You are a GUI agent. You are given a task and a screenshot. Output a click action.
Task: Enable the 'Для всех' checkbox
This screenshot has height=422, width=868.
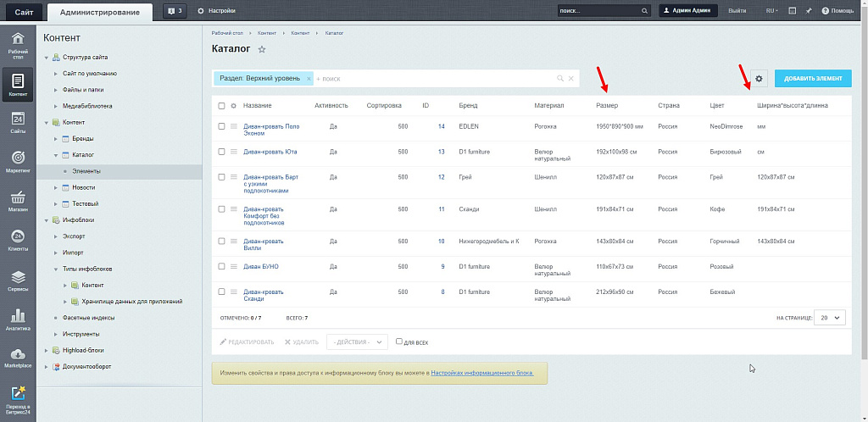[399, 341]
